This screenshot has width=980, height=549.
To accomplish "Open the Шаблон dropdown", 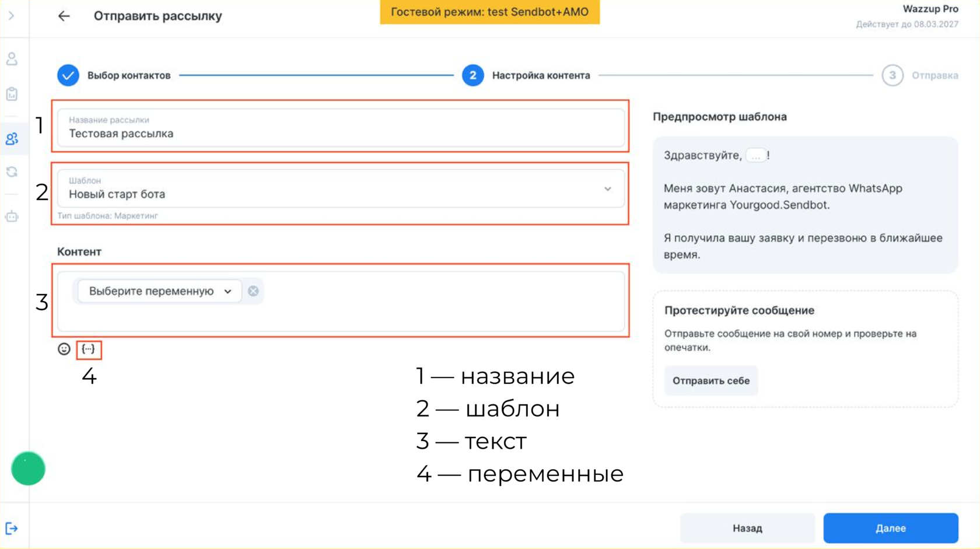I will [x=341, y=188].
